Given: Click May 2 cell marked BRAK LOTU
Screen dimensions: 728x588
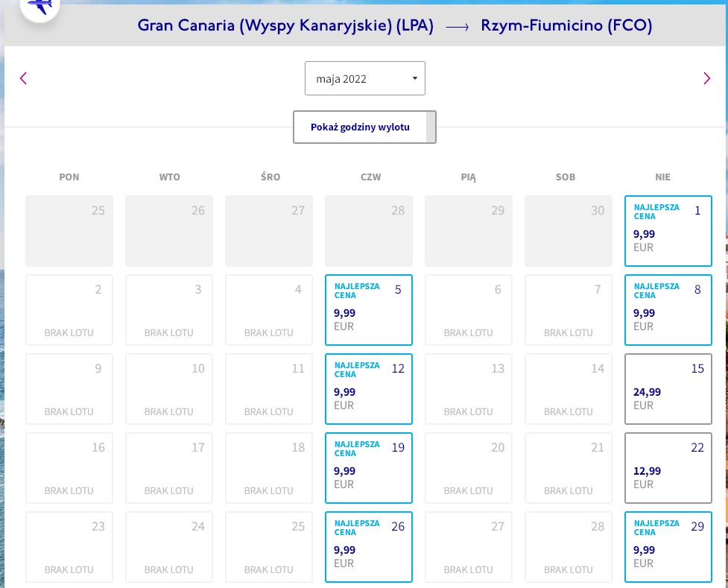Looking at the screenshot, I should point(69,310).
